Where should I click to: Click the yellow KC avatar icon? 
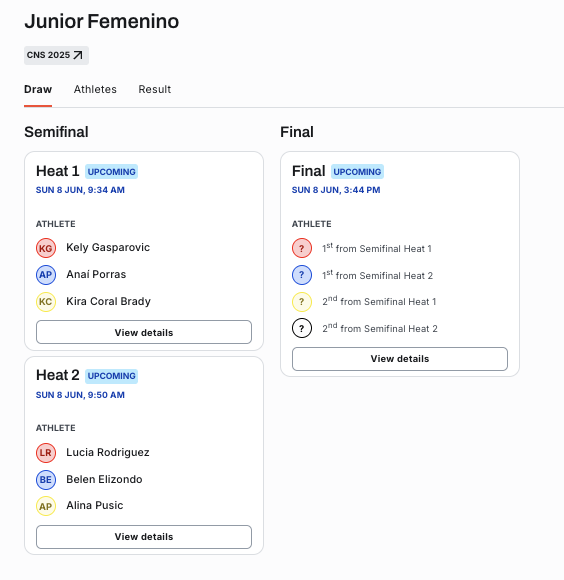coord(46,302)
